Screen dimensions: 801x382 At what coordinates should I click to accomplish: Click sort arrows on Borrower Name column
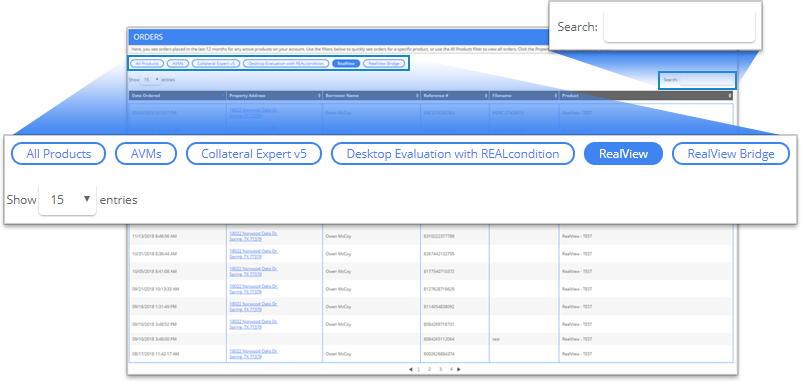[417, 96]
